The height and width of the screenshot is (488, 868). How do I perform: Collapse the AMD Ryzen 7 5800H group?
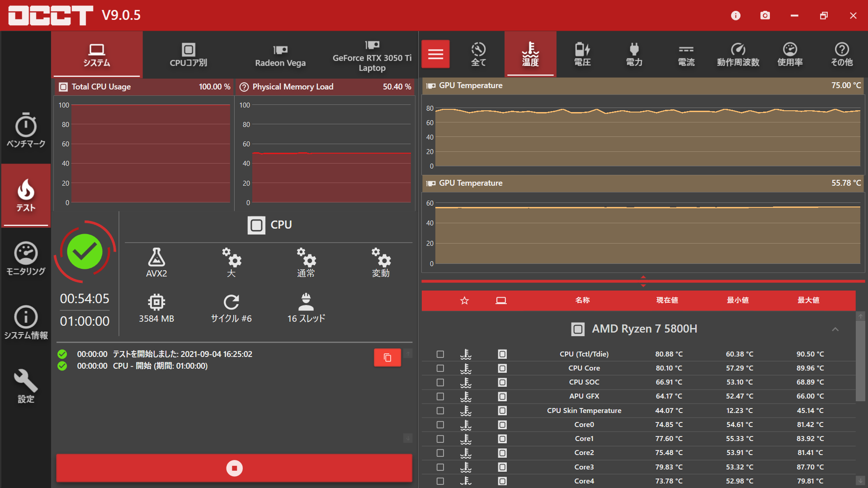[x=835, y=329]
